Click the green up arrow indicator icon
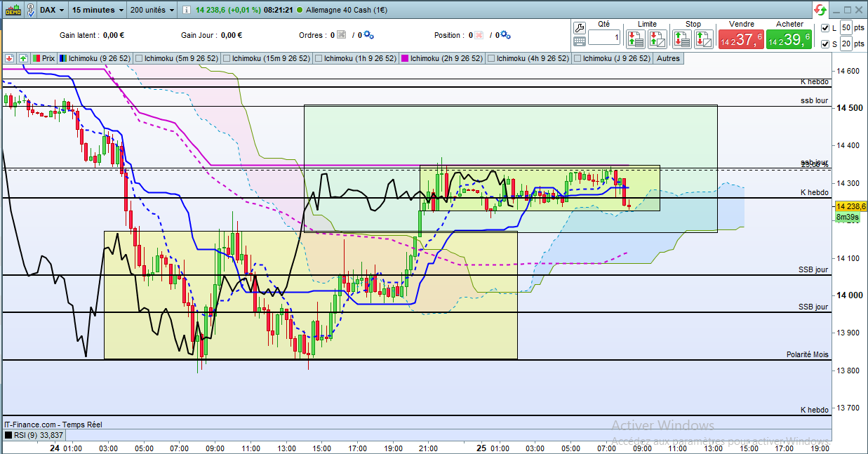 pos(23,58)
